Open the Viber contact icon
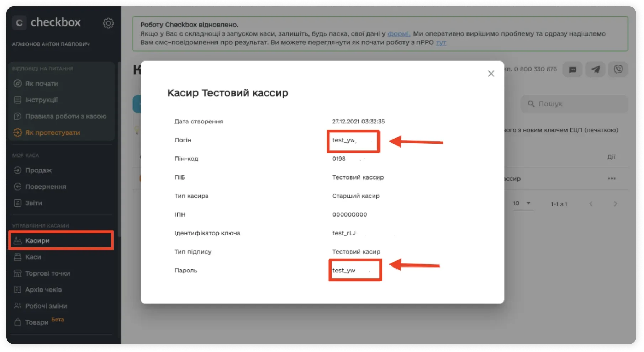 [618, 69]
